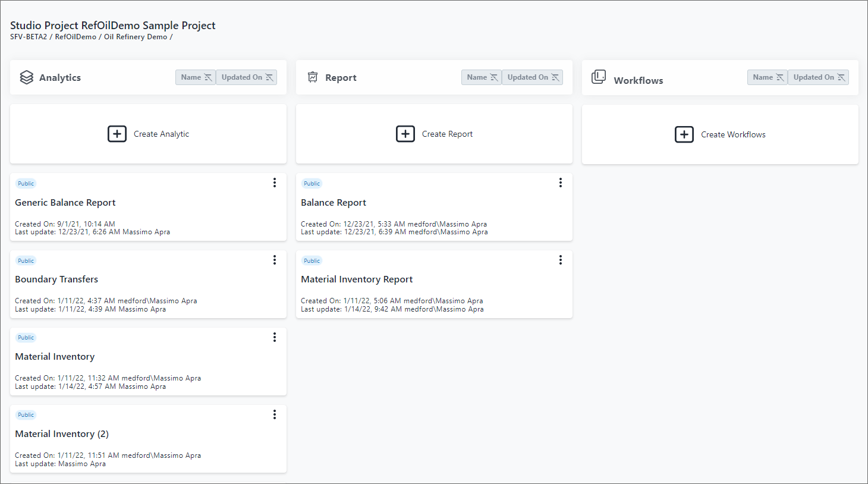Click the plus icon for Create Report
Screen dimensions: 868x484
[405, 134]
